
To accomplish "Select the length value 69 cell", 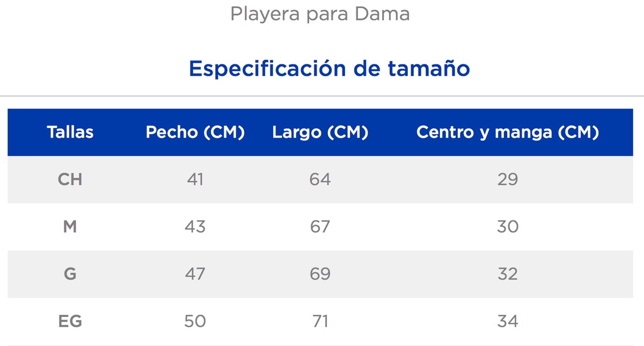I will point(320,274).
